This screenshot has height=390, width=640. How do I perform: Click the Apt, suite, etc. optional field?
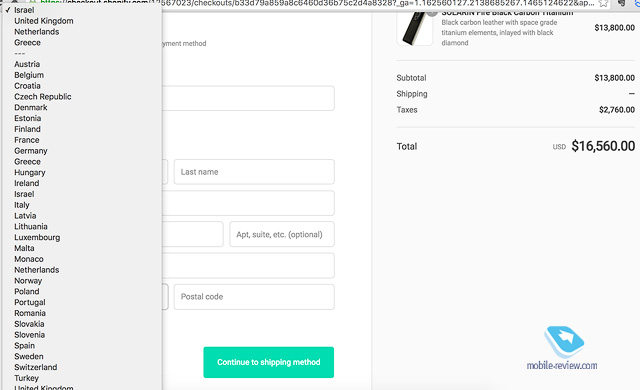click(282, 235)
